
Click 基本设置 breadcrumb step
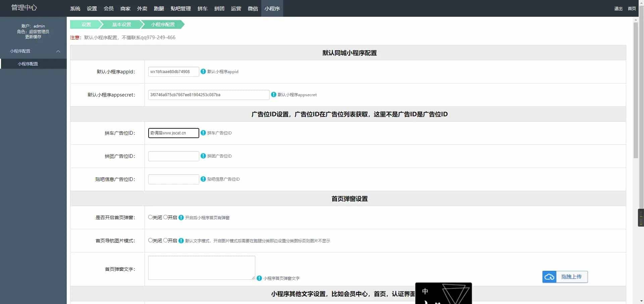[x=121, y=24]
